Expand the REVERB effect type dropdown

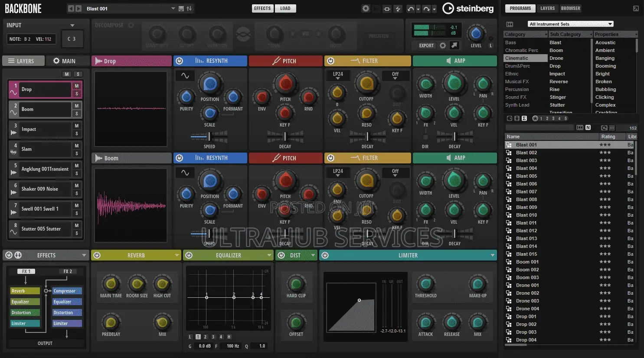(177, 255)
